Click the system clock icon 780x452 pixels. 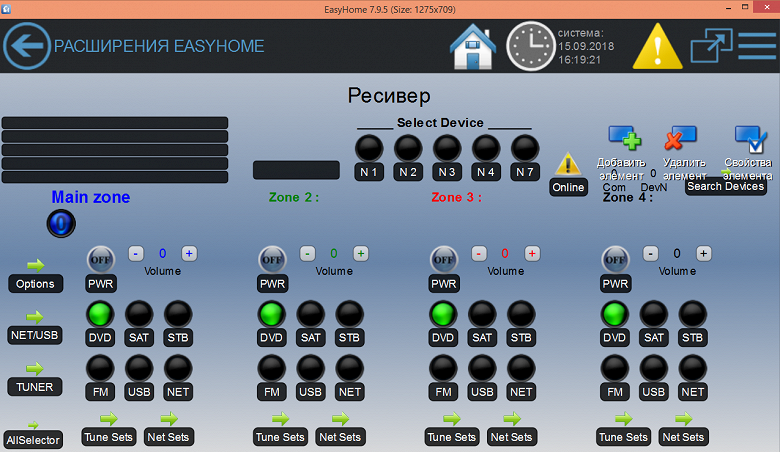[x=530, y=46]
